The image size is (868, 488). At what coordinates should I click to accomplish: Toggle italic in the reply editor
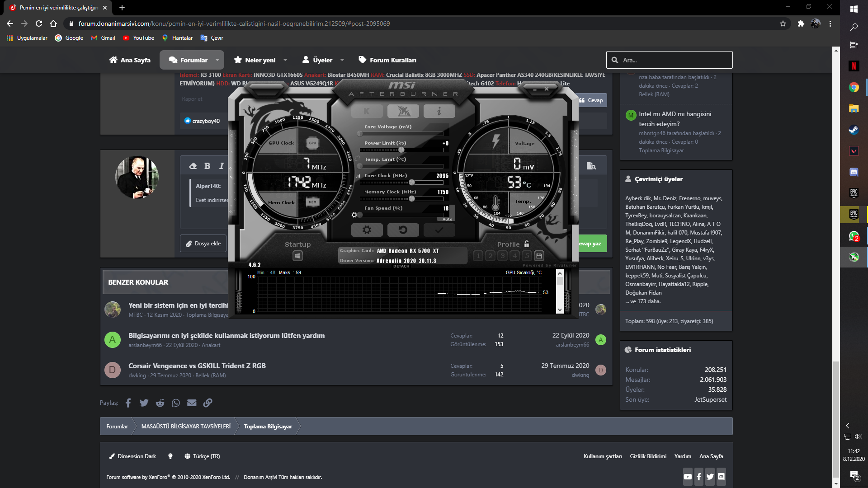222,166
